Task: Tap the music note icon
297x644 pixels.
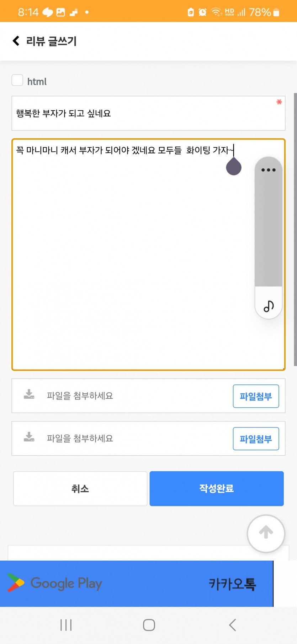Action: point(269,306)
